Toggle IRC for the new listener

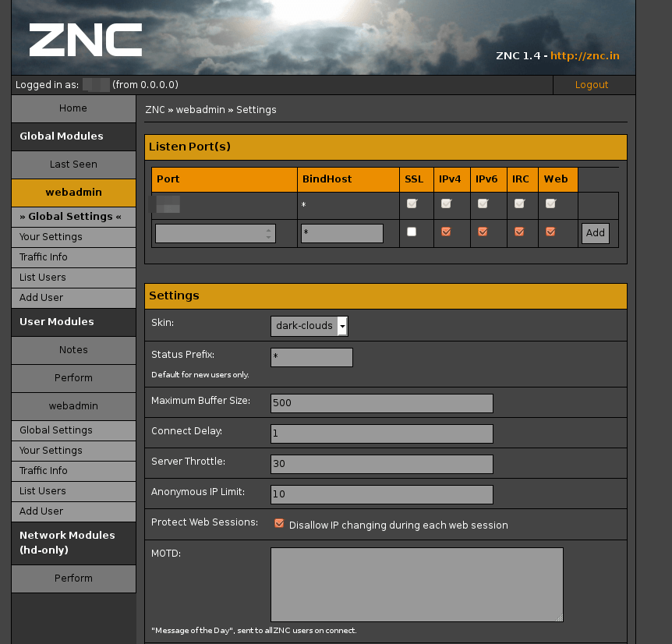click(519, 232)
